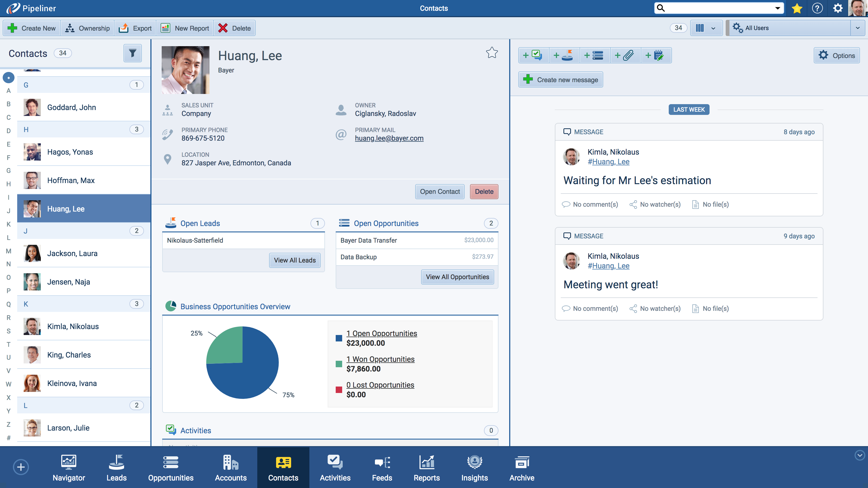Click the add activity icon button
868x488 pixels.
click(534, 55)
